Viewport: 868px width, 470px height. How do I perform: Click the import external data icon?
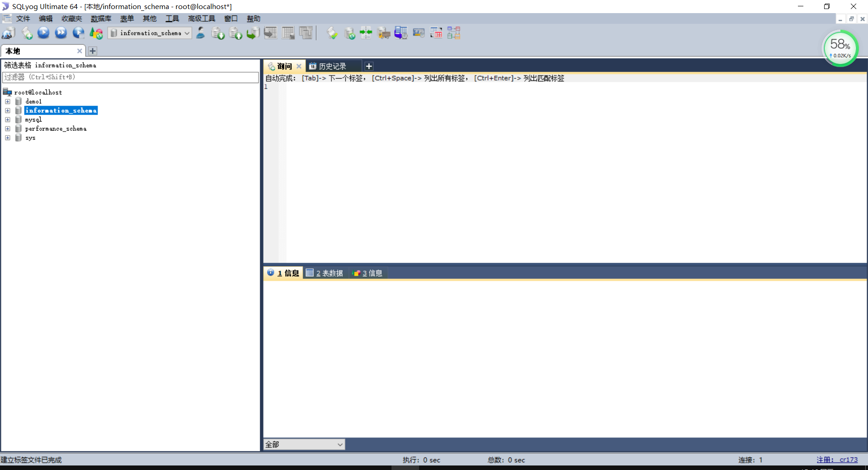point(218,33)
